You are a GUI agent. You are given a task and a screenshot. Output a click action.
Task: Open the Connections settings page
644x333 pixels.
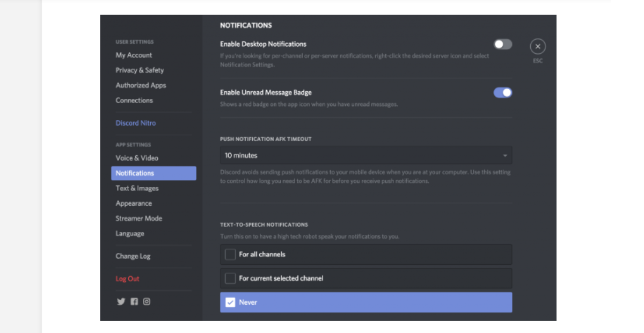click(134, 100)
